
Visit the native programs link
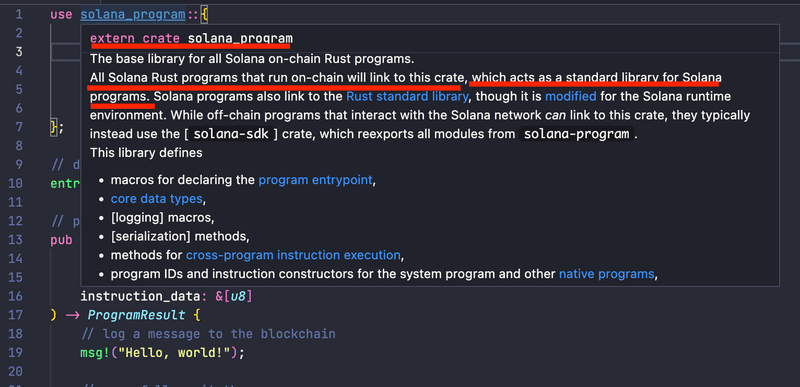(x=607, y=274)
